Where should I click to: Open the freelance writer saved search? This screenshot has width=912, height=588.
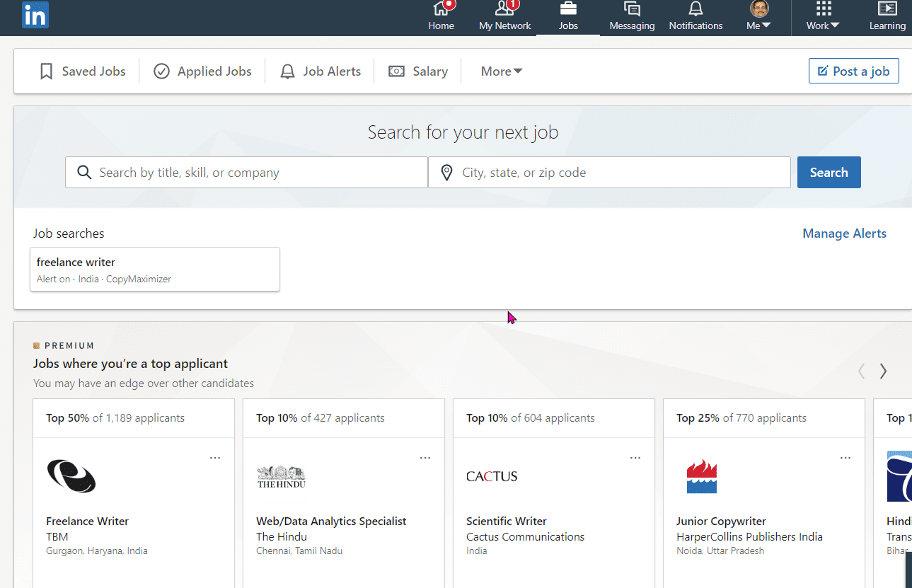pyautogui.click(x=155, y=269)
